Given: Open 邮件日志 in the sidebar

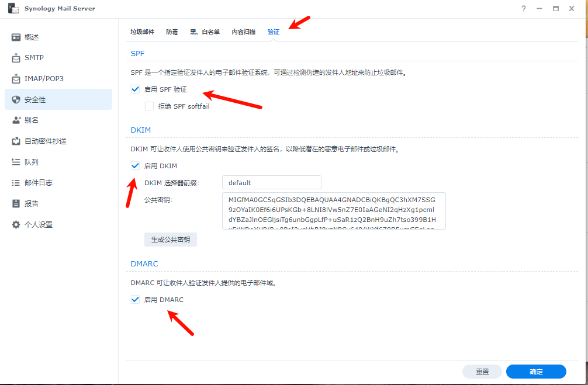Looking at the screenshot, I should pyautogui.click(x=58, y=183).
